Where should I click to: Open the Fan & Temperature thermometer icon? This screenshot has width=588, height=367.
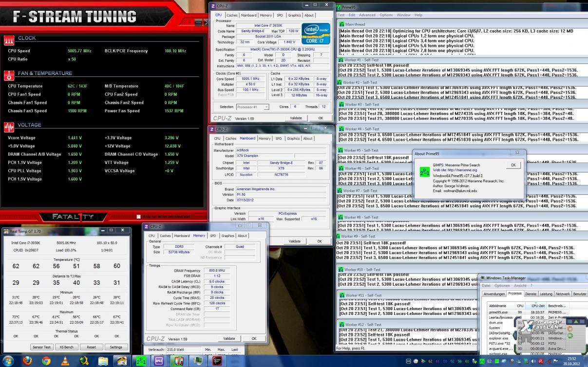[x=9, y=75]
